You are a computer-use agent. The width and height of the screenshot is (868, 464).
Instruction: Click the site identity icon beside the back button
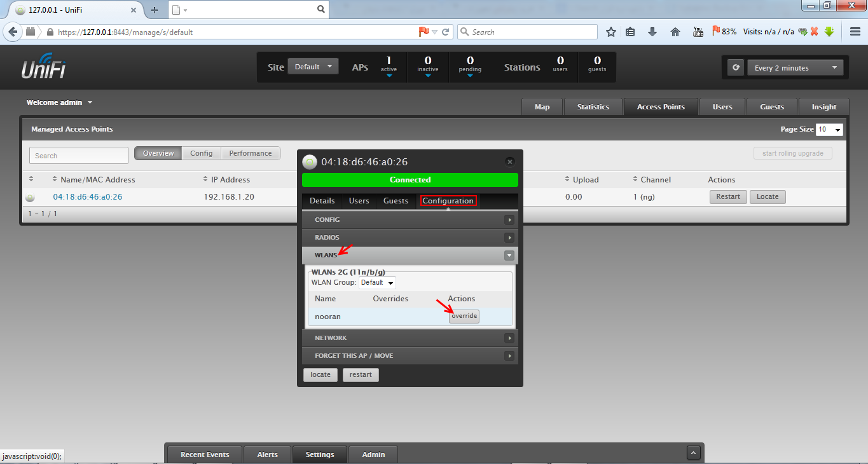coord(31,32)
